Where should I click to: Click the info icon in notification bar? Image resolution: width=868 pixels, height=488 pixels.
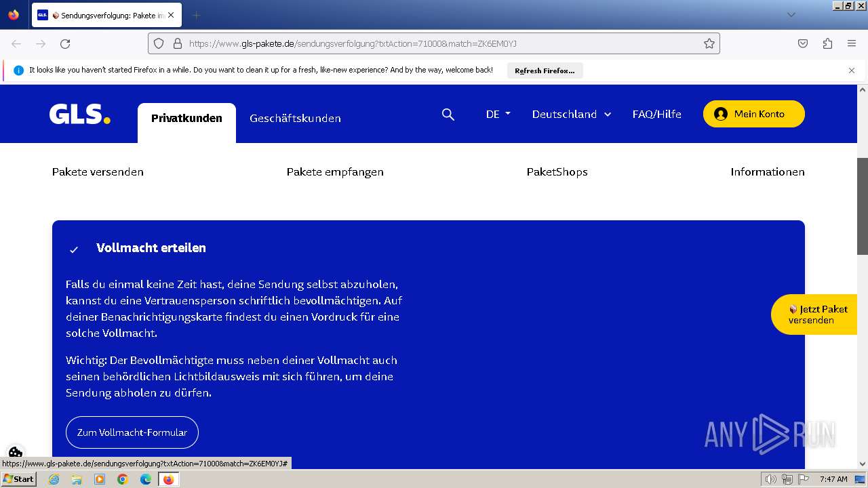(x=18, y=70)
